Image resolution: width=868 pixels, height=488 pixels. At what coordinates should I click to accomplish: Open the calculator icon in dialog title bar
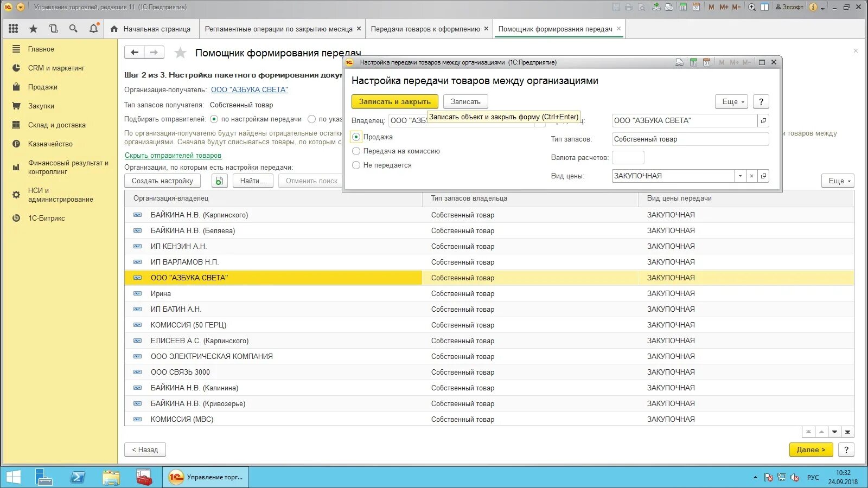693,62
